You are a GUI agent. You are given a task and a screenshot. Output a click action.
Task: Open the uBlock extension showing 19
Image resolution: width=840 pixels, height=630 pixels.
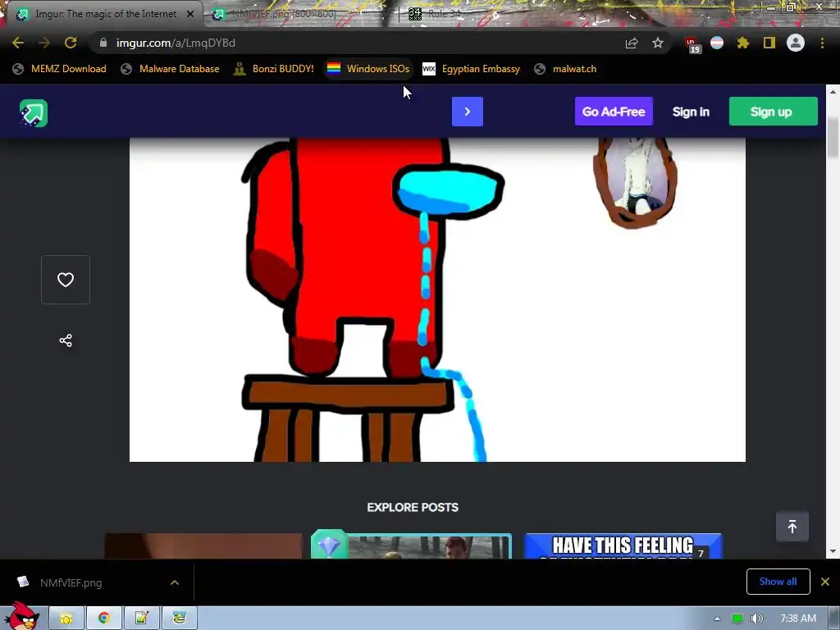click(692, 44)
